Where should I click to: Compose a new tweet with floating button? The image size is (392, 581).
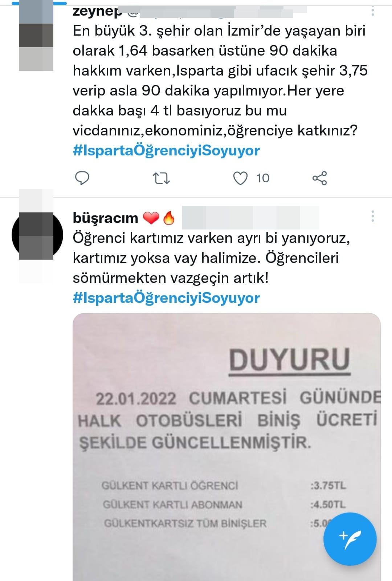point(350,539)
